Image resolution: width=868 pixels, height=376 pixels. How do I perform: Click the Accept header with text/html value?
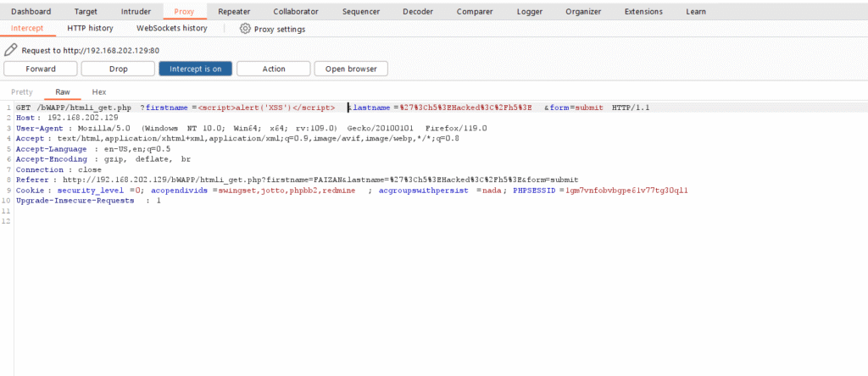pyautogui.click(x=237, y=139)
